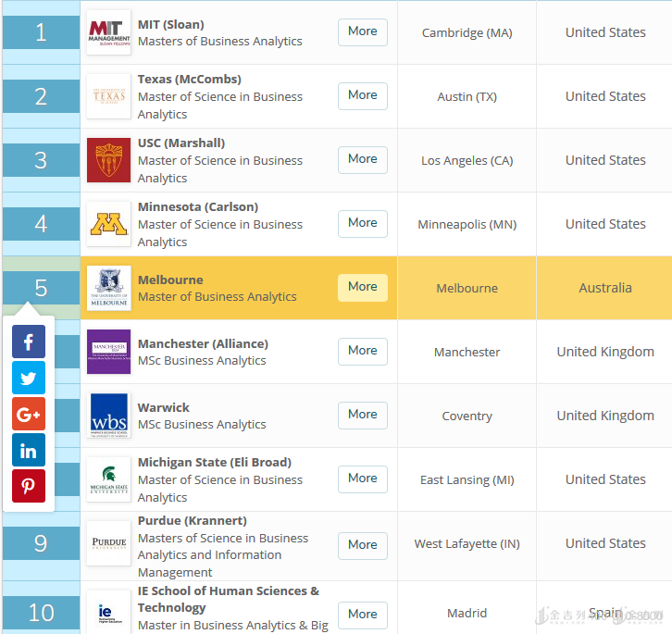Pin ranking on Pinterest
The image size is (672, 634).
pos(29,486)
